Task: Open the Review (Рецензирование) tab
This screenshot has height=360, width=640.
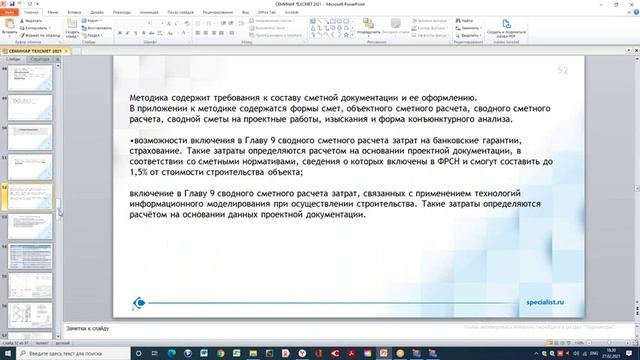Action: [x=218, y=13]
